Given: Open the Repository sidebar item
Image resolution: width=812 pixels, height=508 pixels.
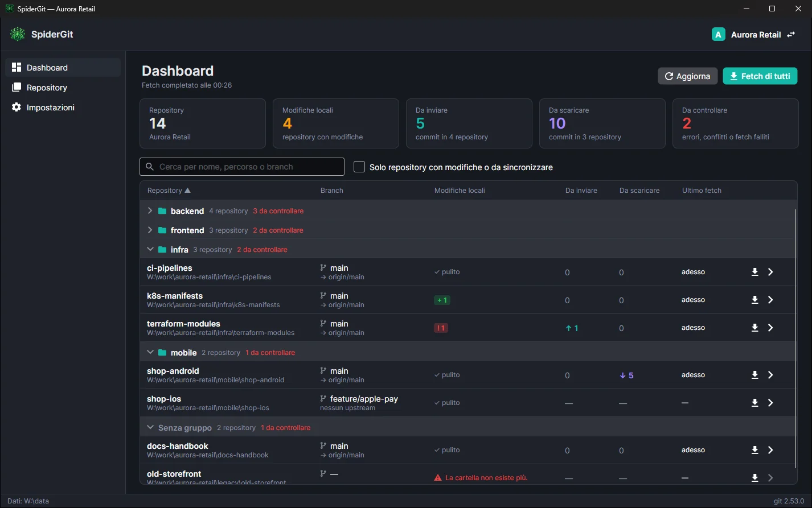Looking at the screenshot, I should (x=63, y=87).
